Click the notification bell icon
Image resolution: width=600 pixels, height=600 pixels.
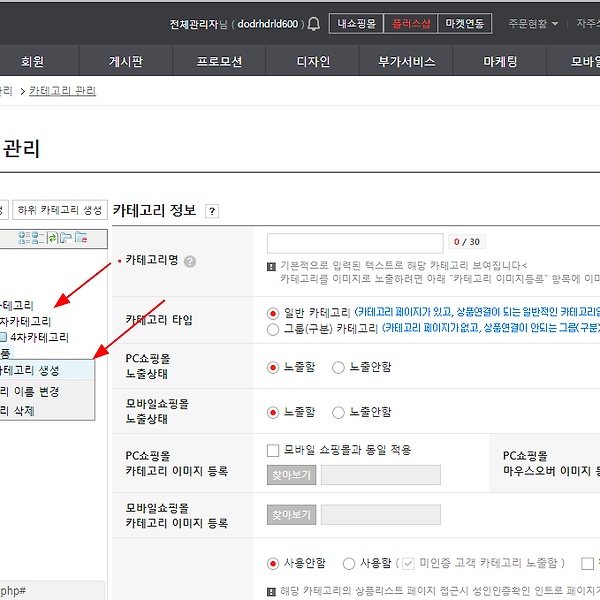pyautogui.click(x=313, y=24)
